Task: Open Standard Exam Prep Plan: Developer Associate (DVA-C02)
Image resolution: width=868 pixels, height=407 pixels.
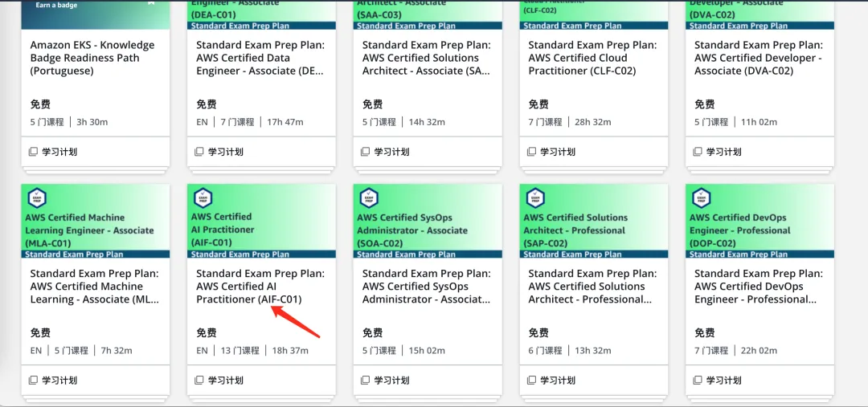Action: 759,58
